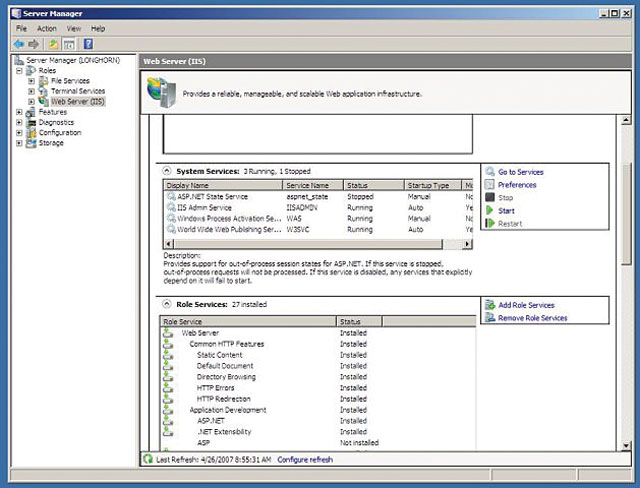This screenshot has height=488, width=640.
Task: Click the main pane scroll up arrow
Action: (x=626, y=120)
